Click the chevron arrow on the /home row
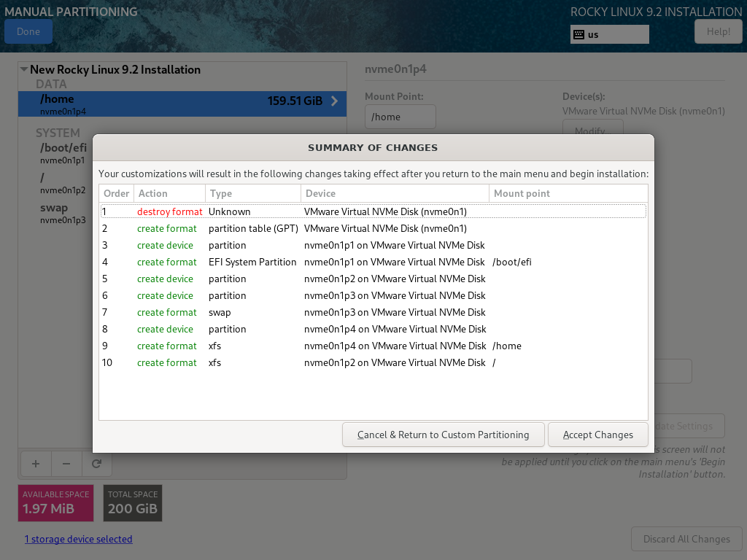 point(334,101)
